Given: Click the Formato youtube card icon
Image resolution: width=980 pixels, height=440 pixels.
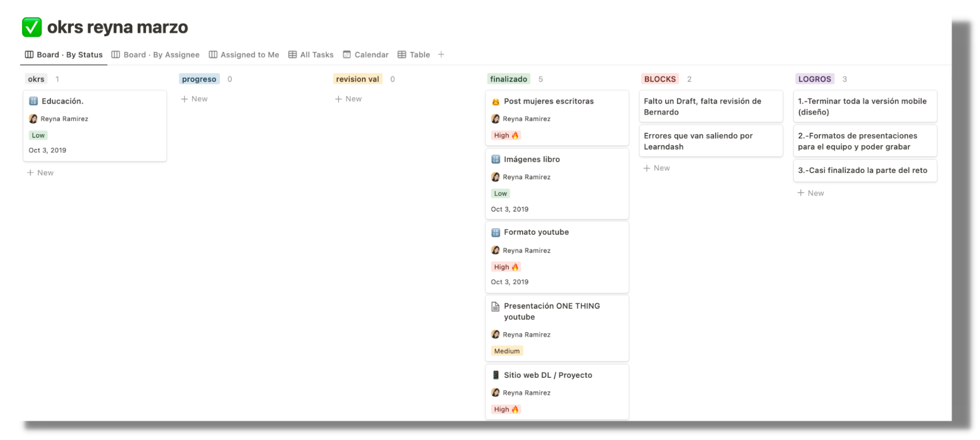Looking at the screenshot, I should tap(495, 232).
